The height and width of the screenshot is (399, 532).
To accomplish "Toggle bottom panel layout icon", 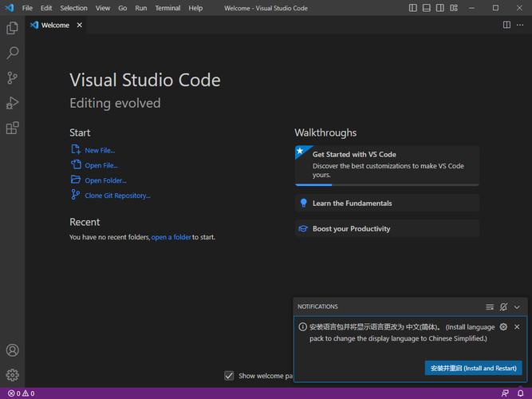I will pyautogui.click(x=427, y=8).
